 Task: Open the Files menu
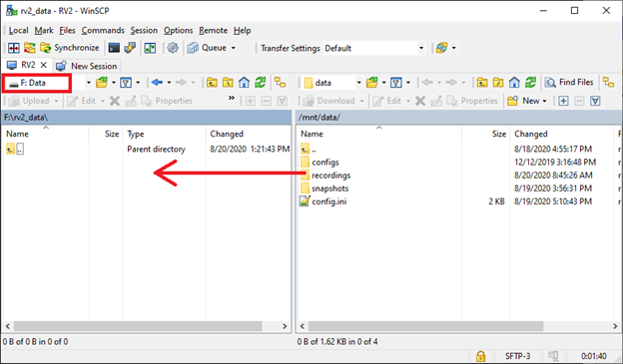(67, 31)
